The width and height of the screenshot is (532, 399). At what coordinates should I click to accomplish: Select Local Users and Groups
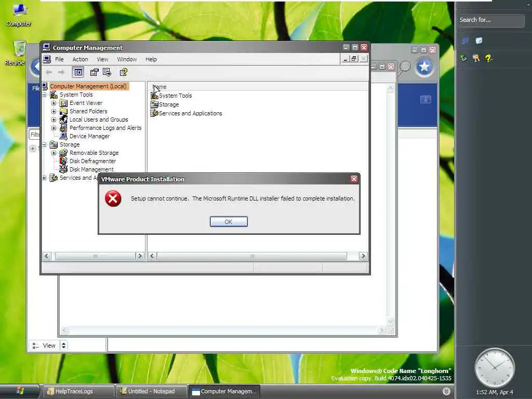99,119
